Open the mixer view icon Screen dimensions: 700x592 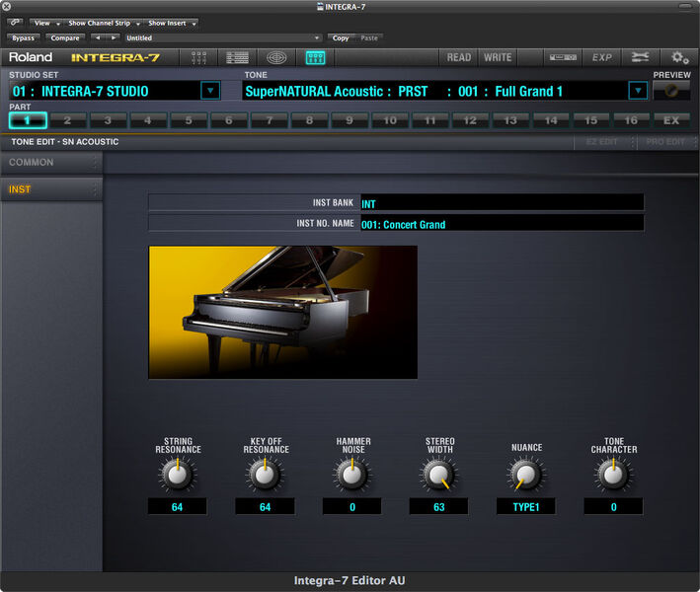point(198,57)
